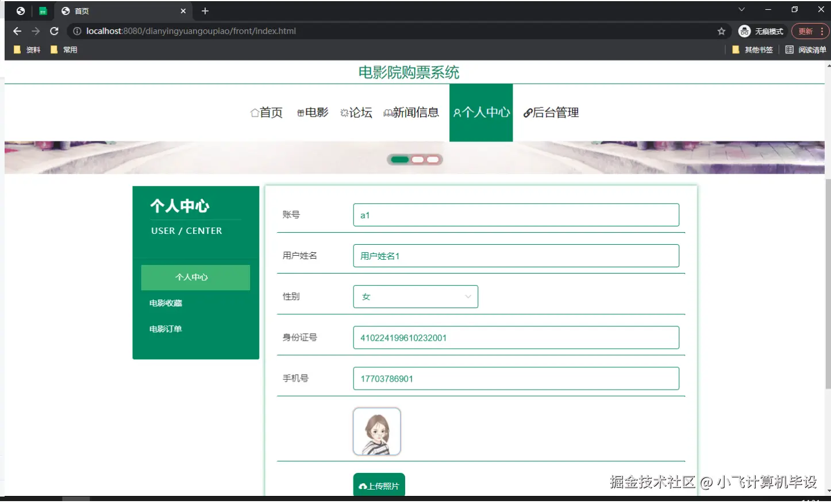Image resolution: width=831 pixels, height=504 pixels.
Task: Click the chain-link icon beside 后台管理
Action: click(x=527, y=113)
